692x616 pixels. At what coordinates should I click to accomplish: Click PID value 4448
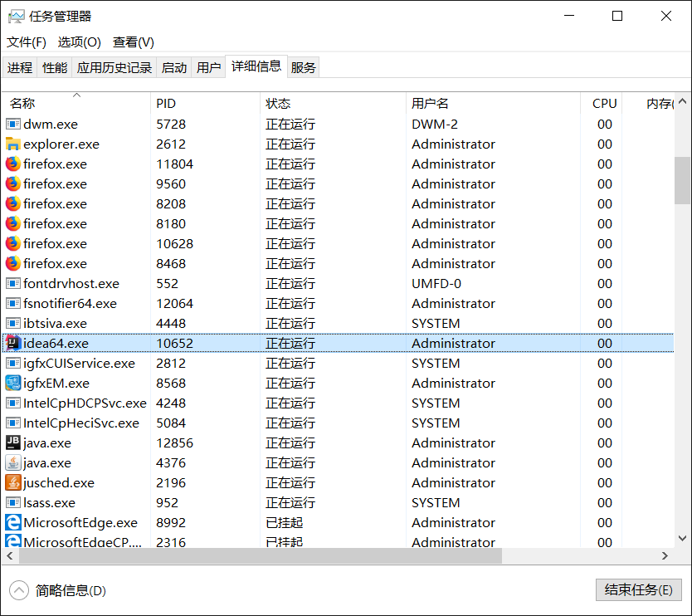[x=171, y=323]
